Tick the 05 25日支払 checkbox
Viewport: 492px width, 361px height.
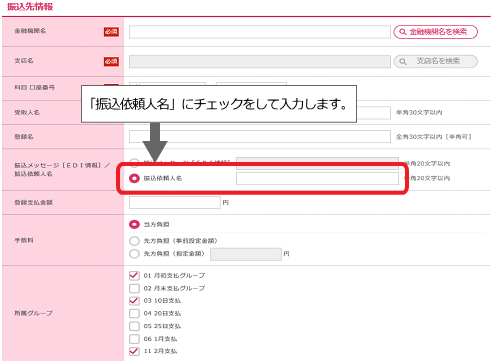[x=134, y=326]
